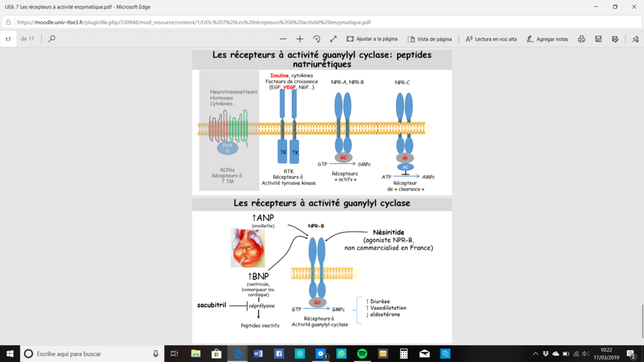The width and height of the screenshot is (644, 362).
Task: Show hidden system tray icons
Action: click(x=535, y=354)
